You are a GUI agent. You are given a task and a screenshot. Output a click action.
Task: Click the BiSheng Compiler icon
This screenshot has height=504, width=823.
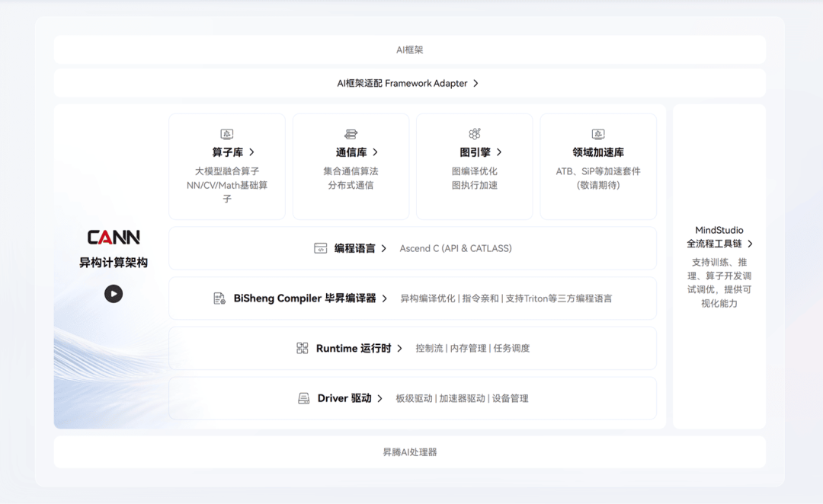[219, 298]
